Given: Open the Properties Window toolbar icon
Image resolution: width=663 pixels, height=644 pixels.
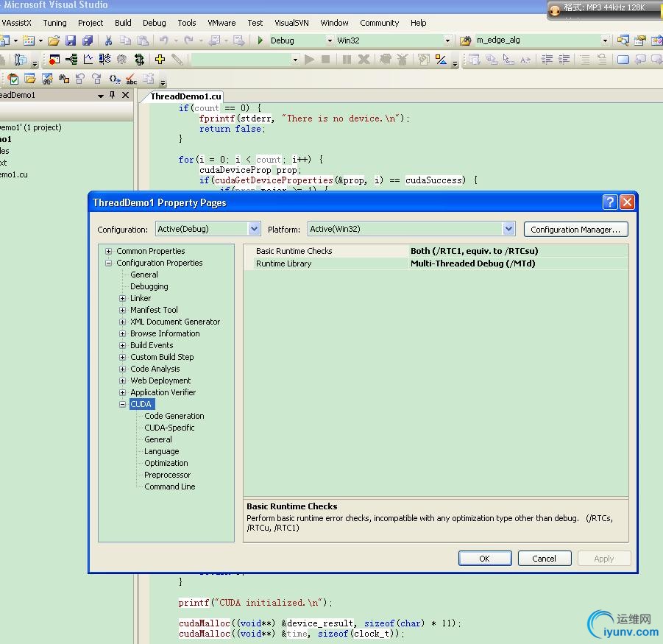Looking at the screenshot, I should click(640, 40).
